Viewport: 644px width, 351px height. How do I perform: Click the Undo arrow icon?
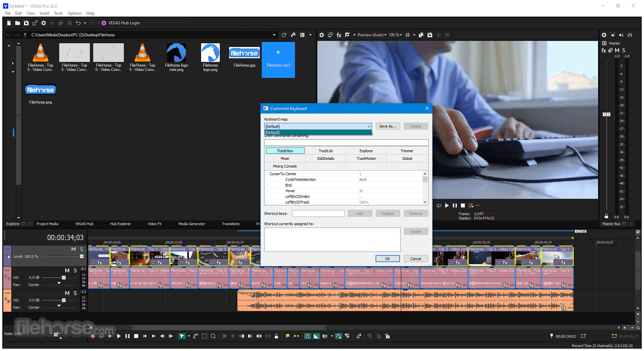(x=78, y=23)
